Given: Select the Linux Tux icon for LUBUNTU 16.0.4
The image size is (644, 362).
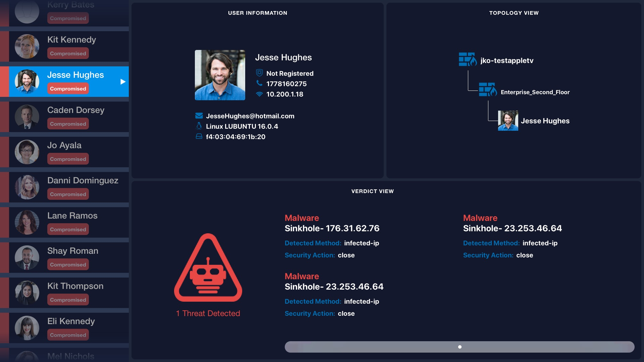Looking at the screenshot, I should coord(199,126).
